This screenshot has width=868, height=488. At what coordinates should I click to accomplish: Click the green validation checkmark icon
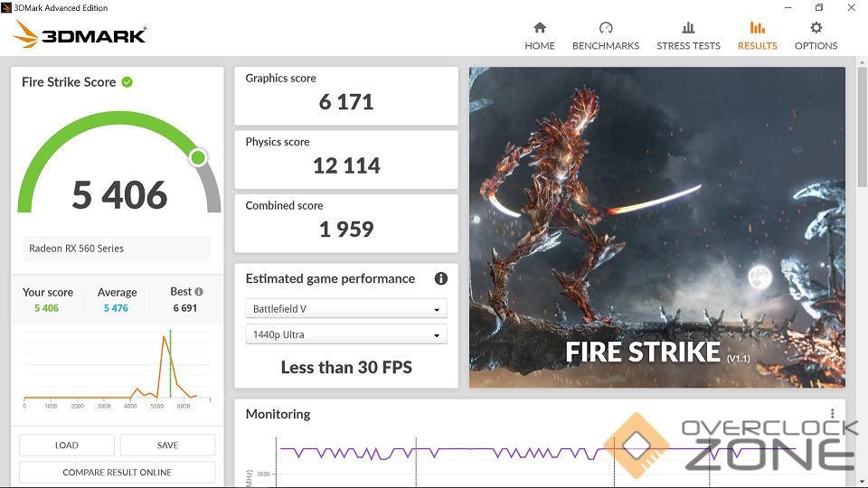(x=127, y=82)
